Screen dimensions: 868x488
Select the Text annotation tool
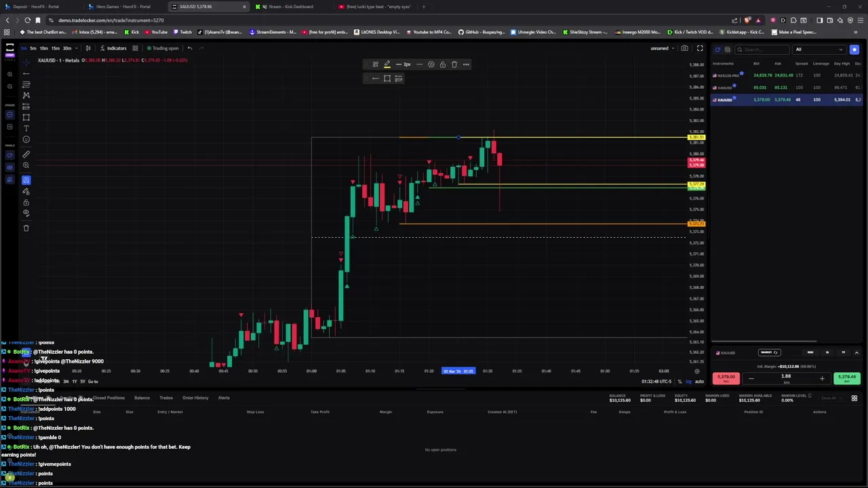26,128
